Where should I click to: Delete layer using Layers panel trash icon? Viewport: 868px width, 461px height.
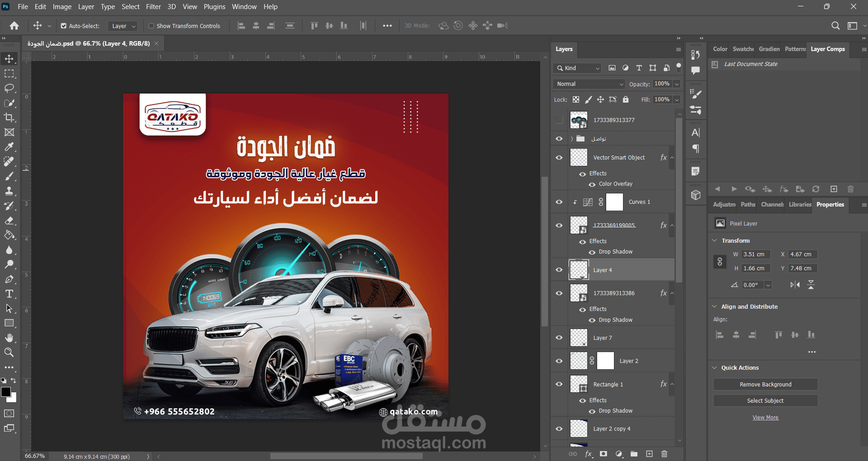click(x=664, y=454)
